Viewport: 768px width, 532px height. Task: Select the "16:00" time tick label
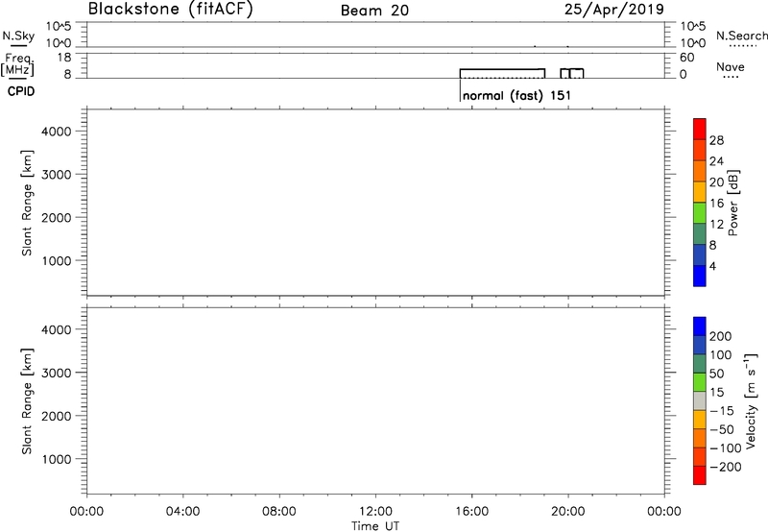(x=471, y=512)
